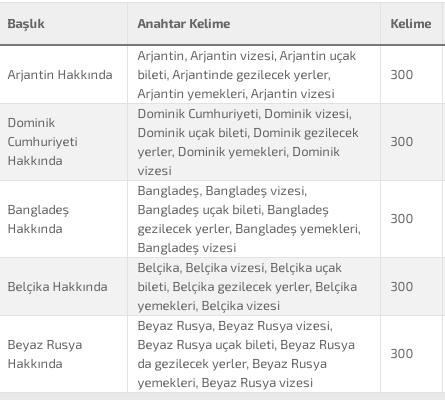Click the 300 word count for Arjantin

tap(402, 75)
